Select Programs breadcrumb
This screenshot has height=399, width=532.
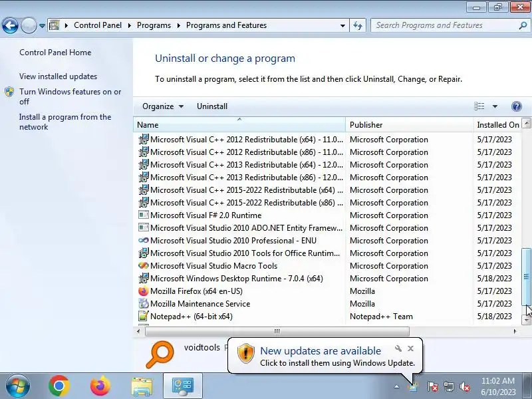[x=154, y=25]
